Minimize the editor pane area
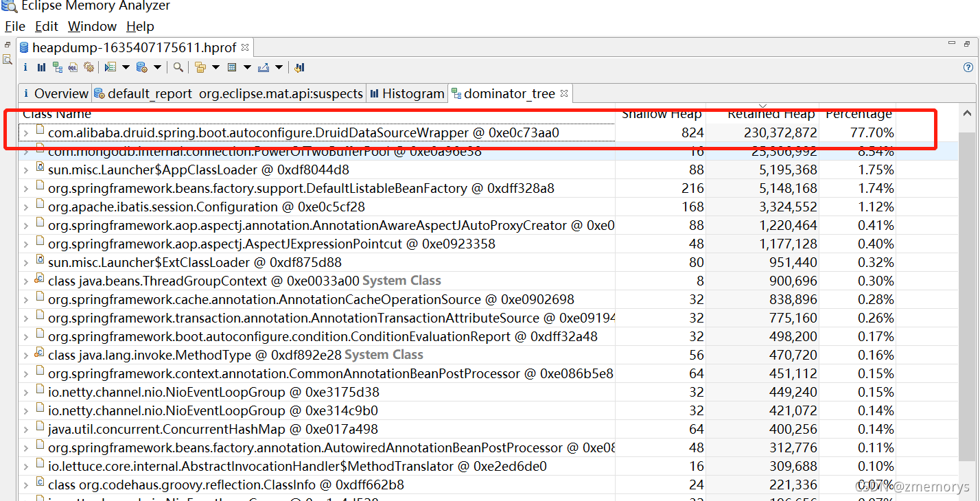Screen dimensions: 980x501 click(952, 44)
